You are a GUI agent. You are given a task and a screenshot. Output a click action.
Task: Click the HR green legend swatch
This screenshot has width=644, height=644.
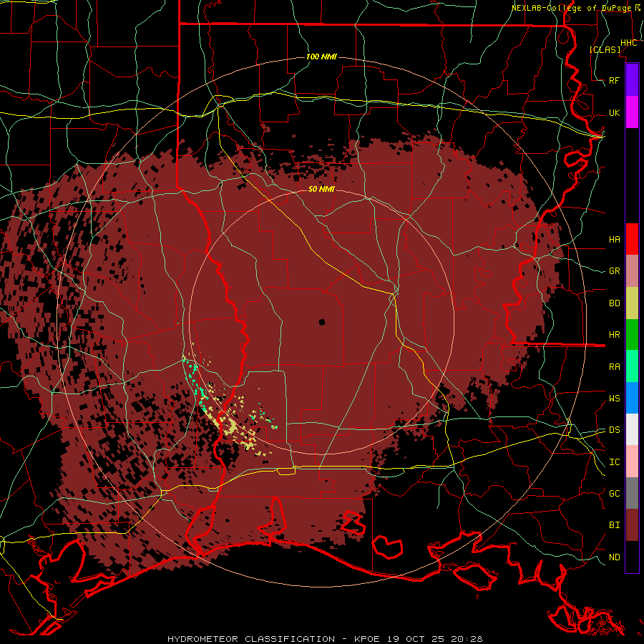point(632,334)
